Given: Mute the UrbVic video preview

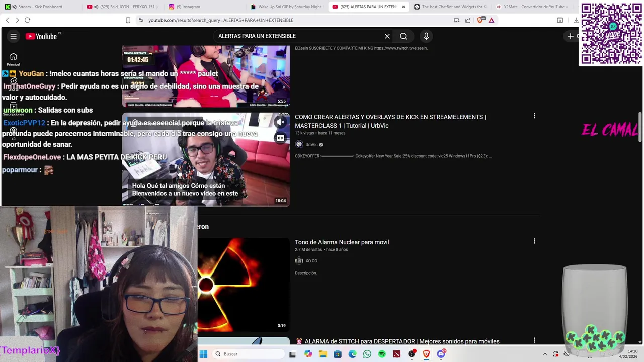Looking at the screenshot, I should [x=281, y=122].
